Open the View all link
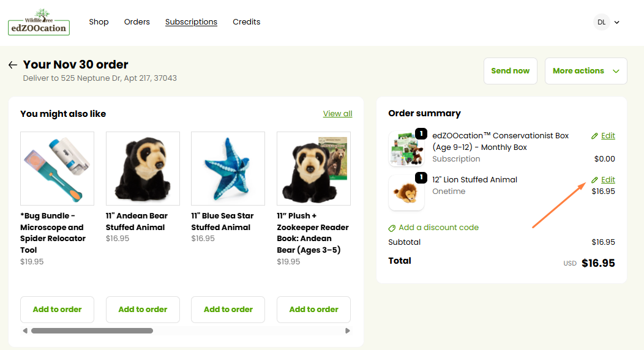Screen dimensions: 644x350 click(337, 114)
